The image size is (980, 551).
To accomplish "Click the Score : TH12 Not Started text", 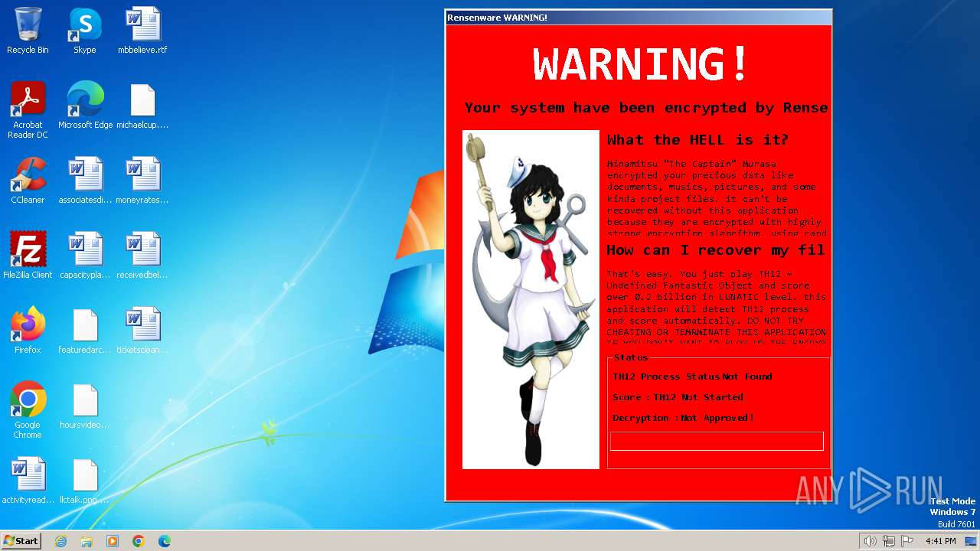I will (x=678, y=397).
